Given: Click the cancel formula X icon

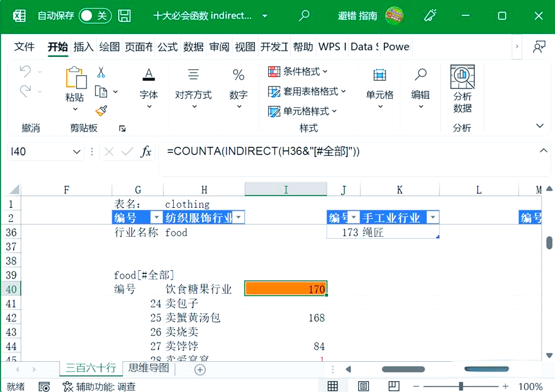Looking at the screenshot, I should point(109,152).
